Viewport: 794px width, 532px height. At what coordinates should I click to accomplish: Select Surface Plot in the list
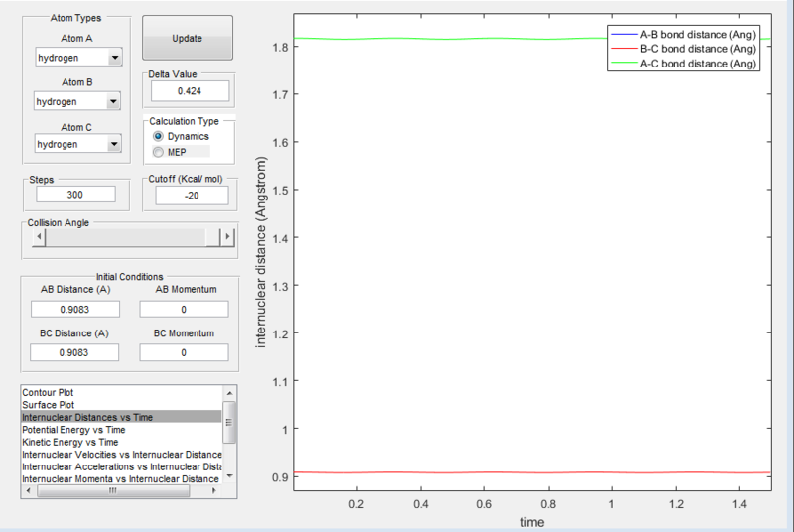(48, 405)
